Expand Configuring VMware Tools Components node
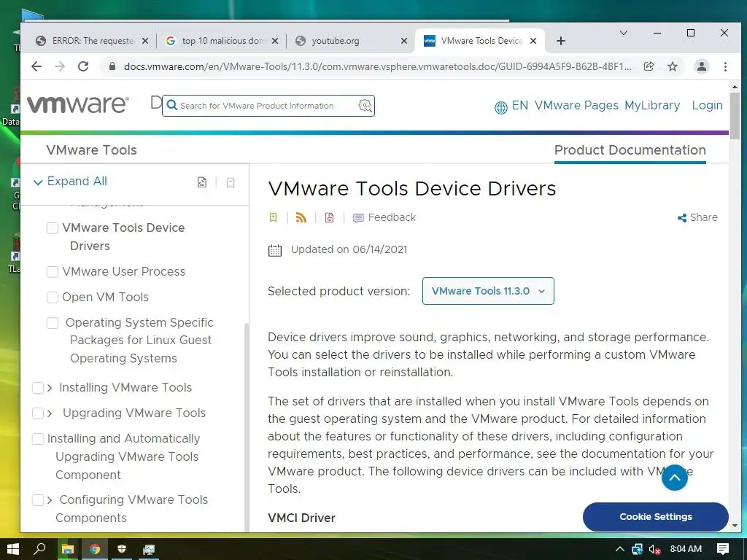The image size is (747, 560). (x=50, y=500)
